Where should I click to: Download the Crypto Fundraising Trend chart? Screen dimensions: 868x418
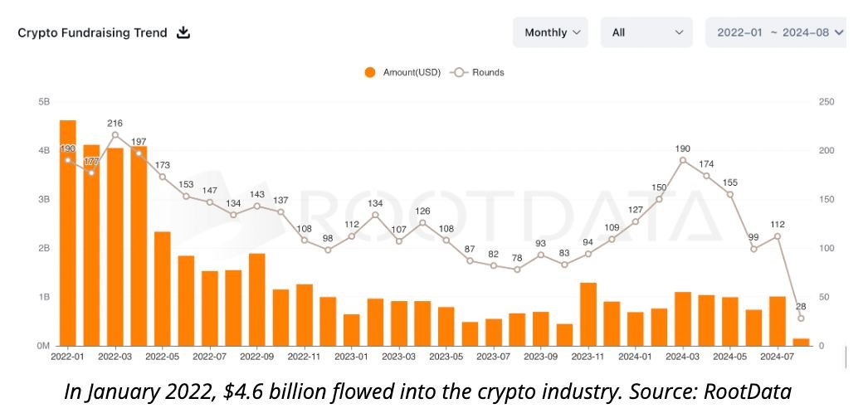click(x=183, y=33)
